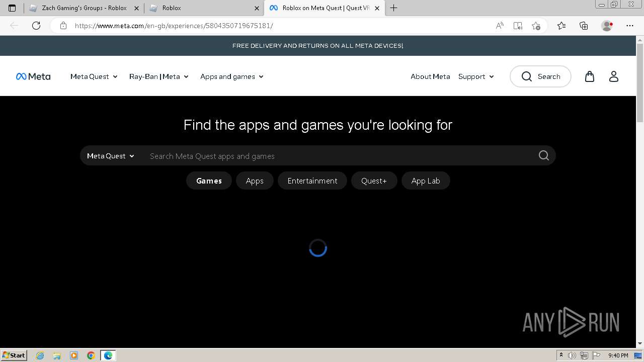The width and height of the screenshot is (644, 362).
Task: Select the Roblox on Meta Quest tab
Action: tap(325, 8)
